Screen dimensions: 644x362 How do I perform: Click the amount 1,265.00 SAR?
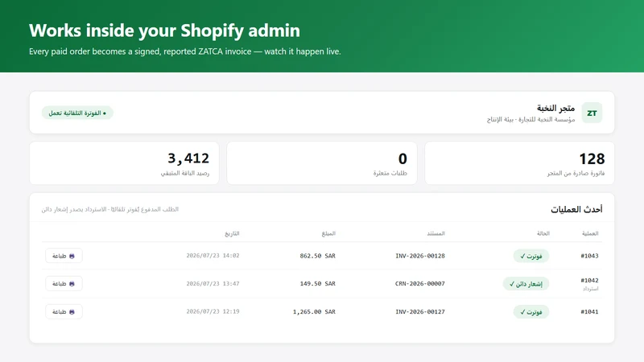[x=314, y=312]
